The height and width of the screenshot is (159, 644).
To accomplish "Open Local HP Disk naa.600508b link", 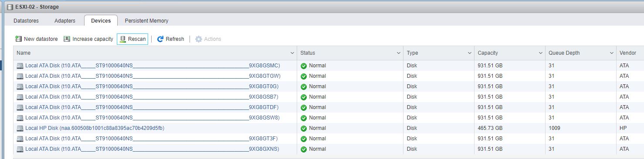I will (x=95, y=128).
